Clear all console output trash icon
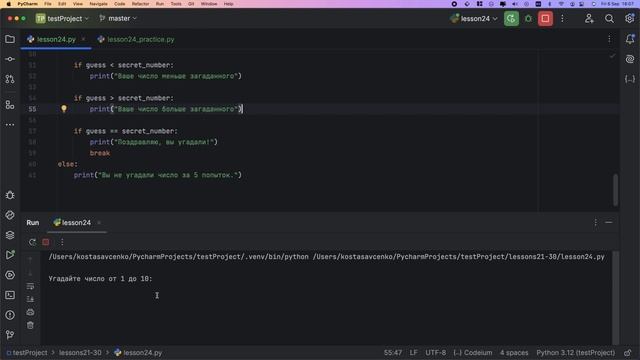The image size is (640, 360). pos(30,325)
